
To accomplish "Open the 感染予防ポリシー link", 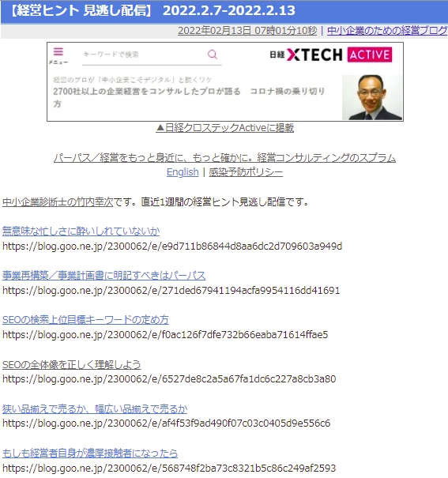I will click(x=246, y=172).
